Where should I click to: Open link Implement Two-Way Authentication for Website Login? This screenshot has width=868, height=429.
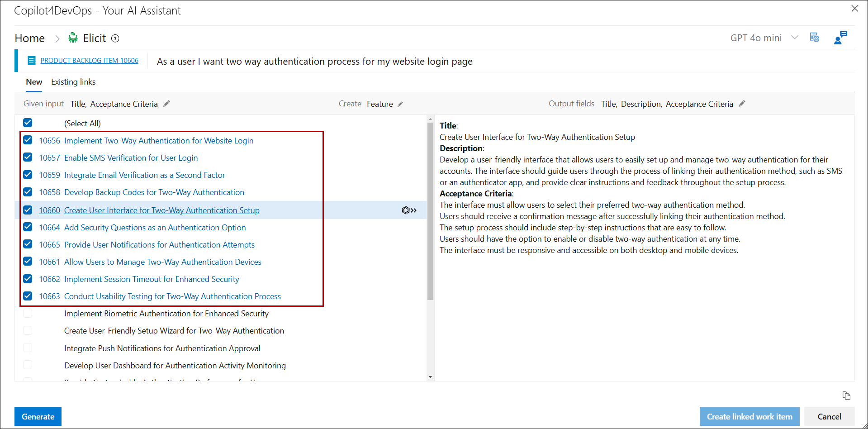click(x=159, y=141)
